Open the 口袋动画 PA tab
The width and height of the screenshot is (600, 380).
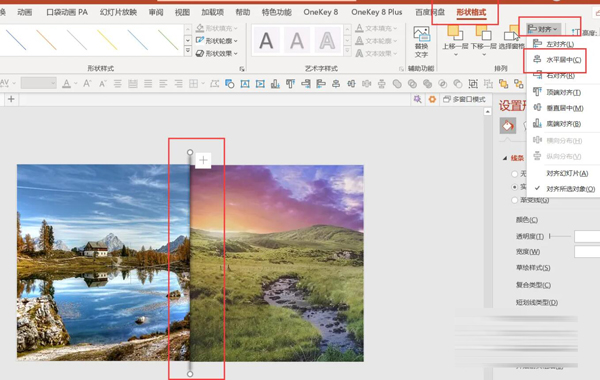pyautogui.click(x=67, y=12)
